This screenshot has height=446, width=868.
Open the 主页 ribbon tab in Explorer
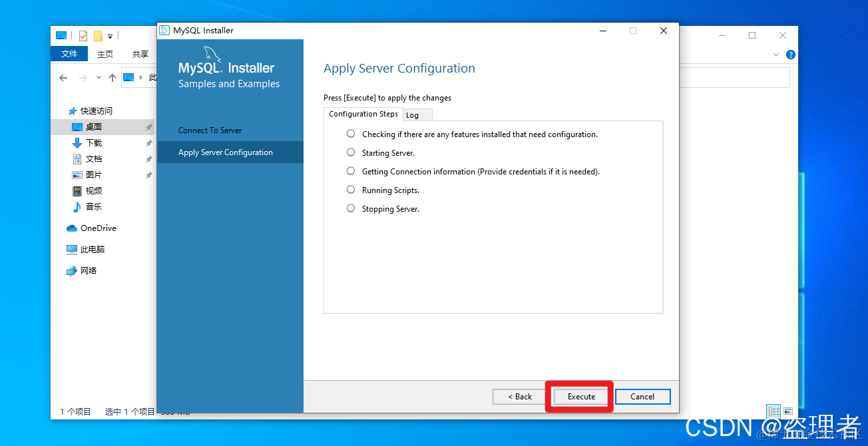pyautogui.click(x=105, y=55)
